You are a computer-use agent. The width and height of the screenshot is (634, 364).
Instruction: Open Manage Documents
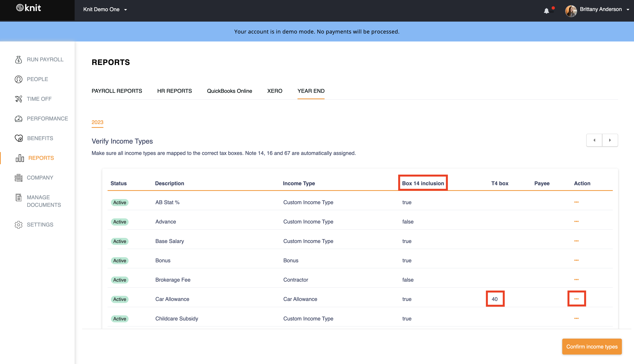pyautogui.click(x=44, y=201)
